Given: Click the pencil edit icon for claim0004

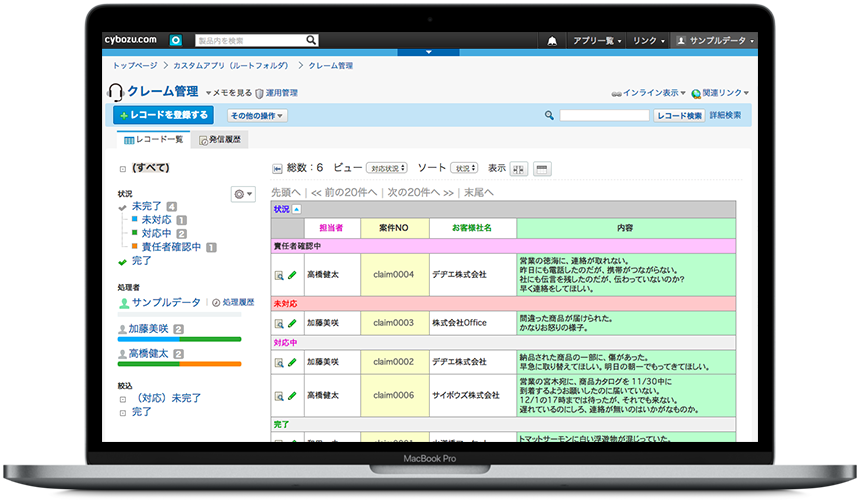Looking at the screenshot, I should click(x=293, y=275).
